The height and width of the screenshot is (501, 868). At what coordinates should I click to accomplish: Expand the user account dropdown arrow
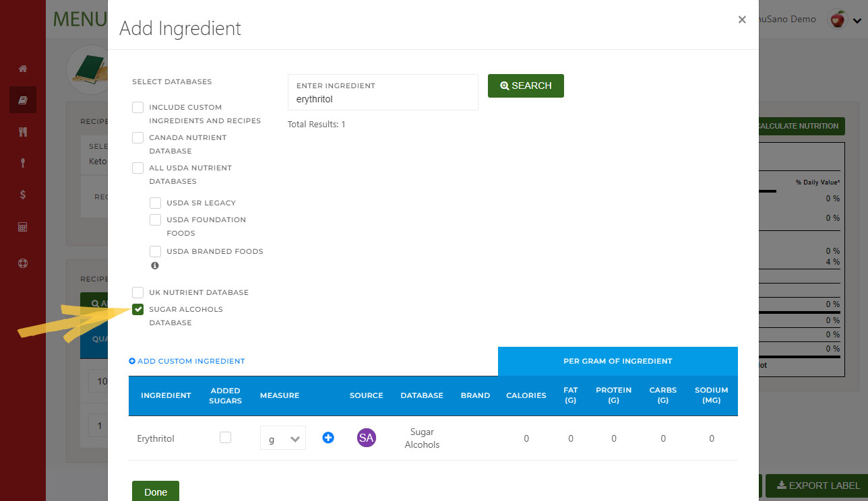pyautogui.click(x=857, y=21)
